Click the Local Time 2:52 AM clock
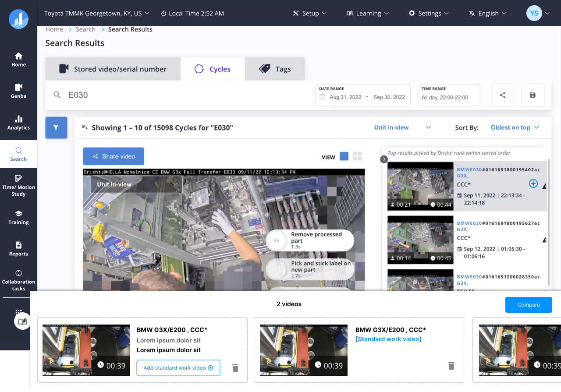This screenshot has width=561, height=392. click(x=192, y=13)
